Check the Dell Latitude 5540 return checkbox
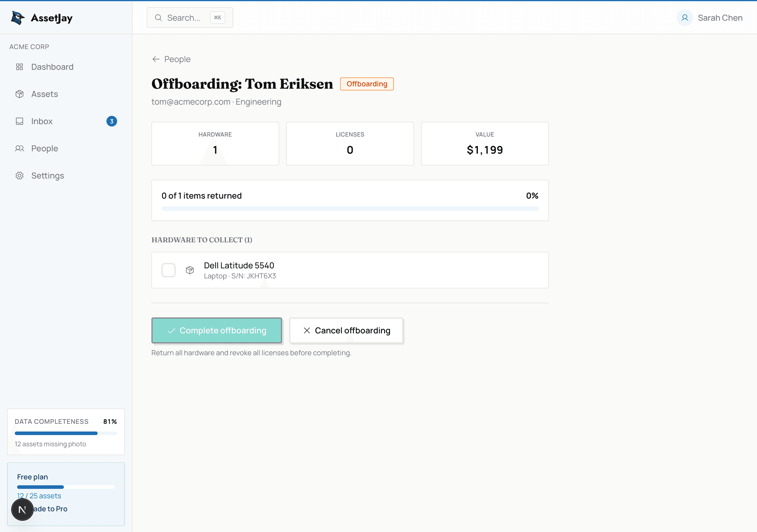Viewport: 757px width, 532px height. tap(169, 270)
